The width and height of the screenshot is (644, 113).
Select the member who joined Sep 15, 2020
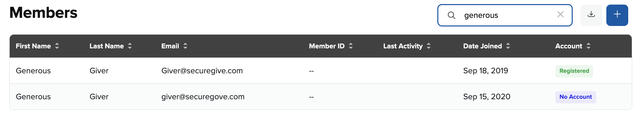point(486,97)
